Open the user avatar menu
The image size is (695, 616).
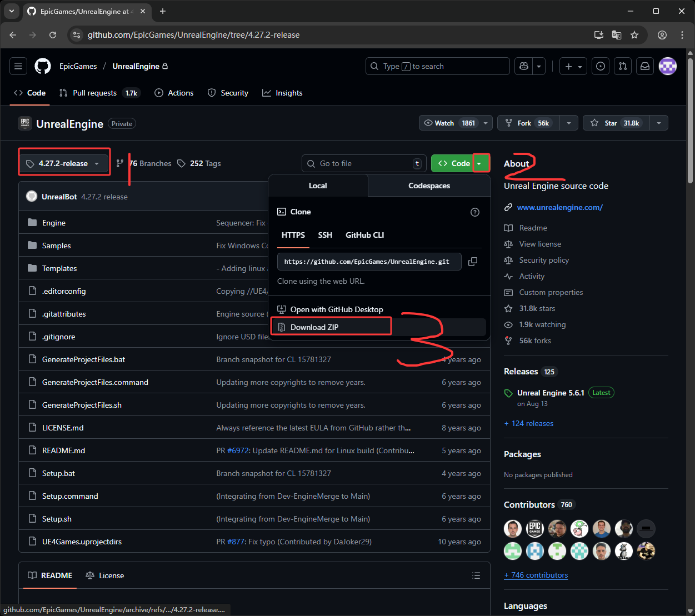pyautogui.click(x=668, y=66)
